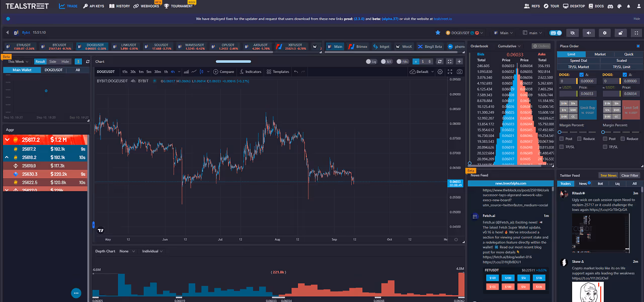
Task: Open the round three-dots menu button
Action: [x=76, y=292]
